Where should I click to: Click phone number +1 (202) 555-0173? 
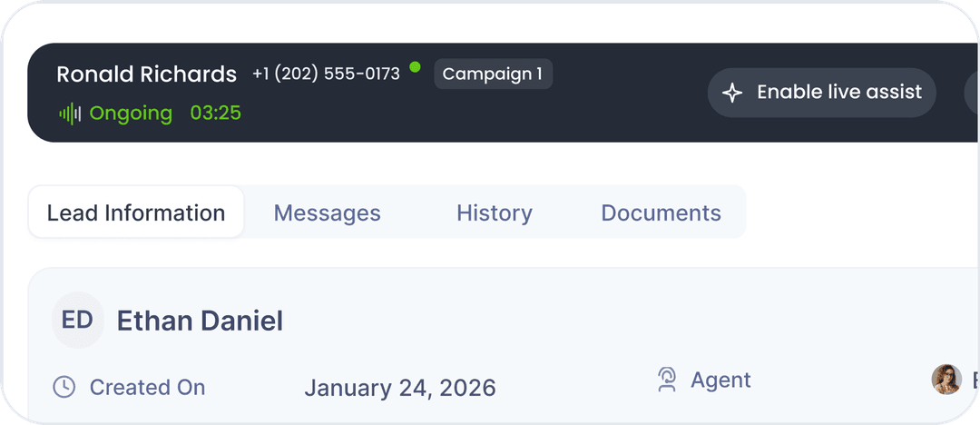tap(326, 74)
